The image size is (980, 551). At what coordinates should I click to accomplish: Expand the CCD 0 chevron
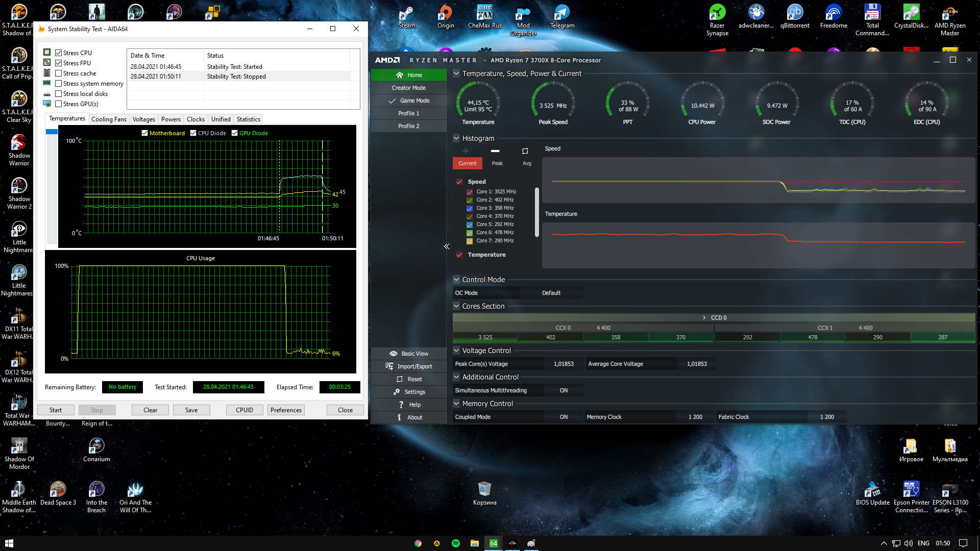pos(704,317)
